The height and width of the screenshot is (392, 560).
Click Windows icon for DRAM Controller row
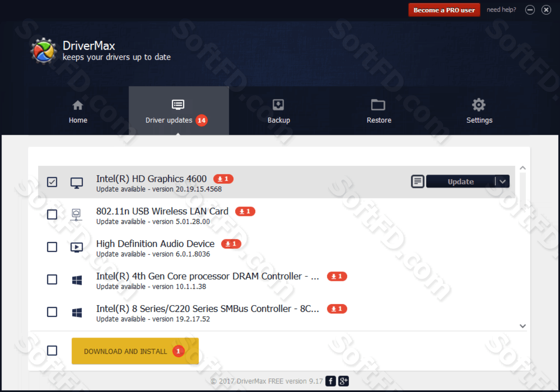point(77,280)
